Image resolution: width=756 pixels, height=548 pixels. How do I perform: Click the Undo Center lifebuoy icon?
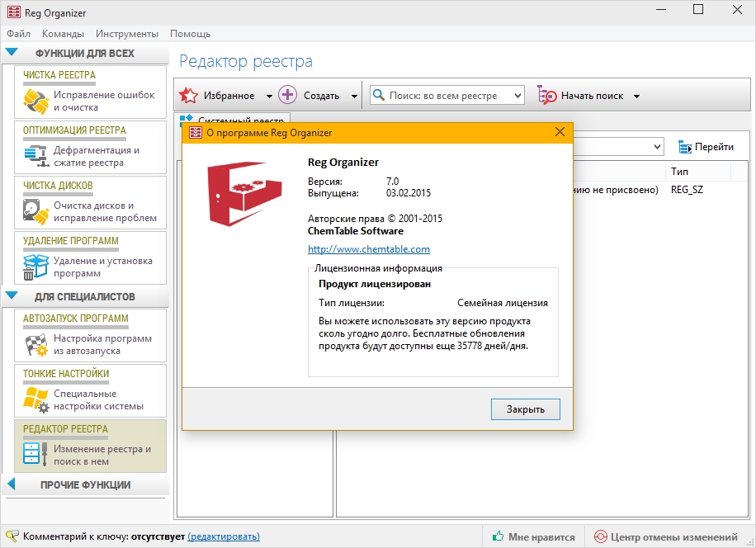point(600,536)
